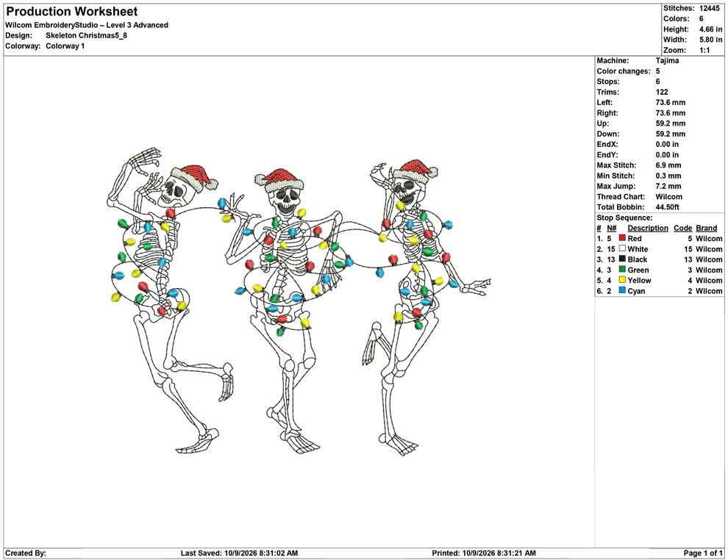
Task: Click the White thread color swatch
Action: tap(622, 248)
